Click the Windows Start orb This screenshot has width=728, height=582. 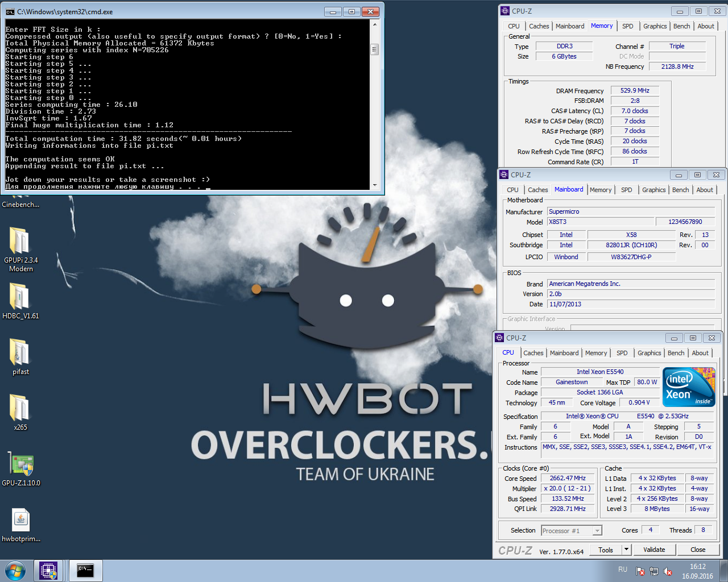[15, 571]
